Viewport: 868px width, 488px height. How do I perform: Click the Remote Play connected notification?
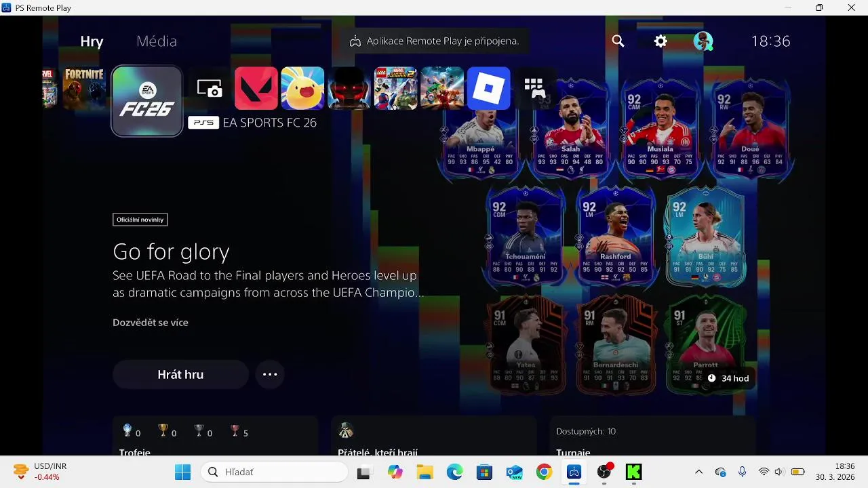pos(435,41)
